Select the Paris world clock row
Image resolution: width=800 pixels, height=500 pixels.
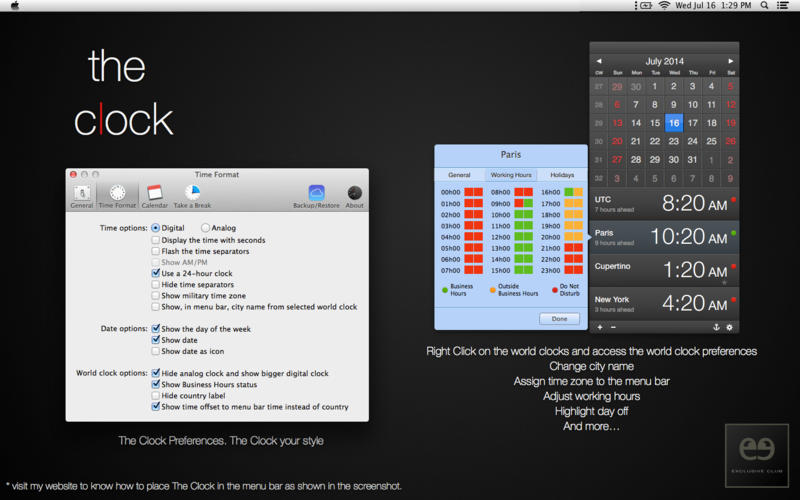[664, 237]
